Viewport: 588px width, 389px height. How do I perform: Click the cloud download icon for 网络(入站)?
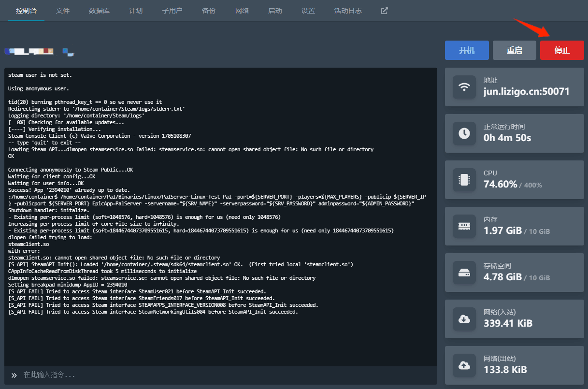[464, 319]
